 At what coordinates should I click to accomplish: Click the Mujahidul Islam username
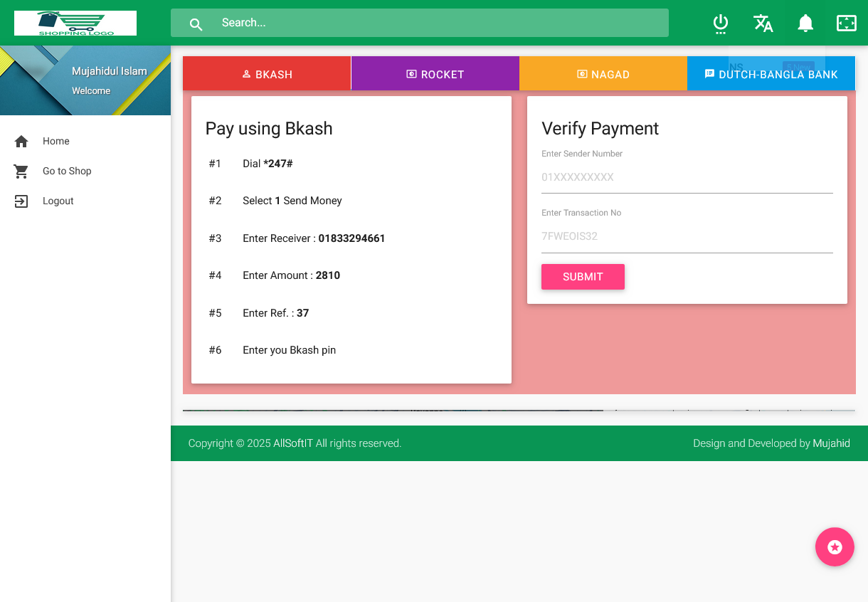(110, 71)
